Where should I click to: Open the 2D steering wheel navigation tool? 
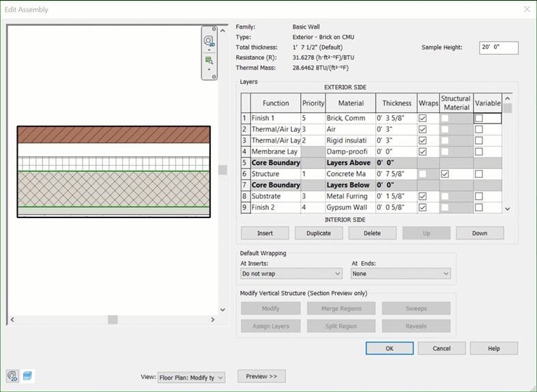click(x=209, y=40)
